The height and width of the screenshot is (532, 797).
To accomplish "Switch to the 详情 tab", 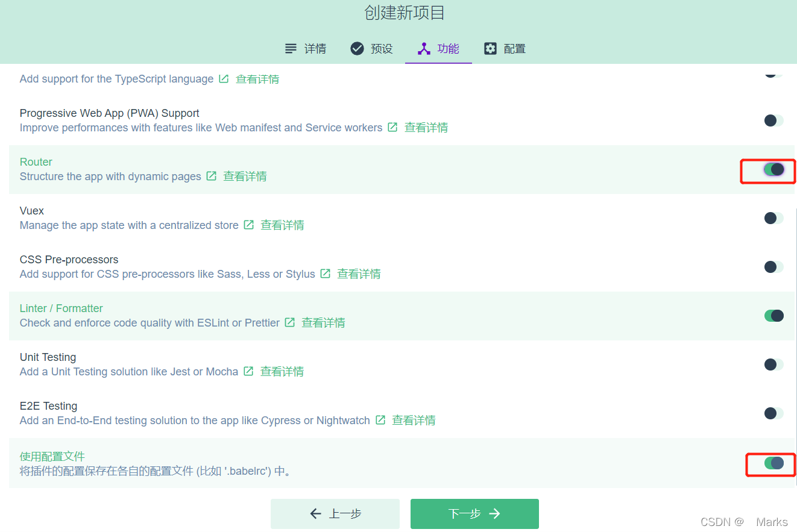I will (x=306, y=49).
